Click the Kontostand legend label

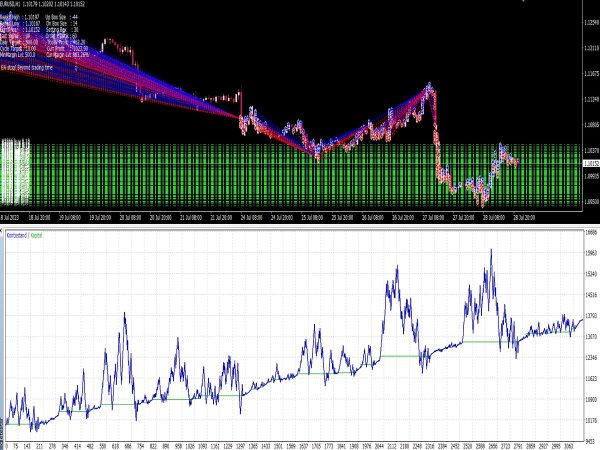pos(16,236)
